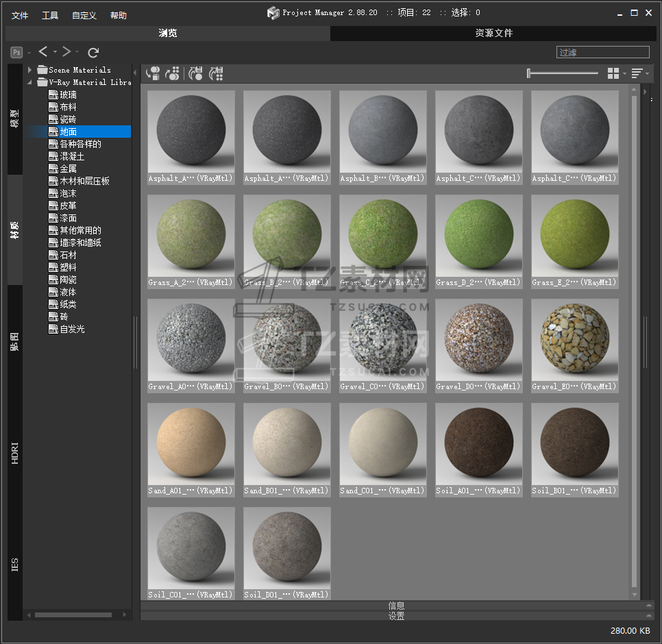Expand the 信息 panel
This screenshot has height=644, width=662.
coord(396,606)
